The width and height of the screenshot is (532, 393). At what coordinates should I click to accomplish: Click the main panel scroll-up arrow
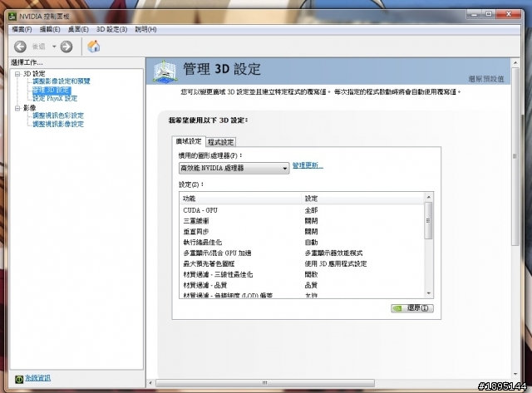click(515, 63)
